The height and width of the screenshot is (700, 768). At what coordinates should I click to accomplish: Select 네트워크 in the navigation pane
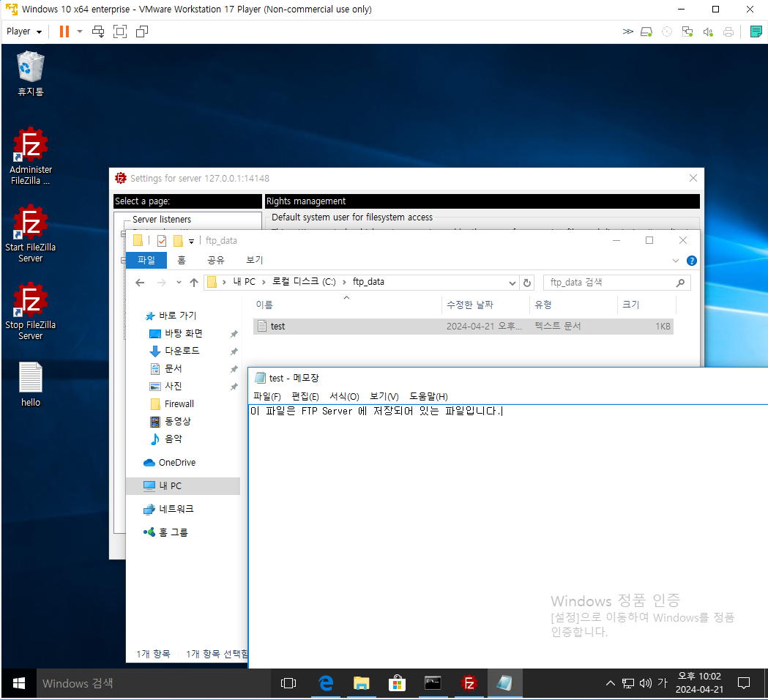168,510
